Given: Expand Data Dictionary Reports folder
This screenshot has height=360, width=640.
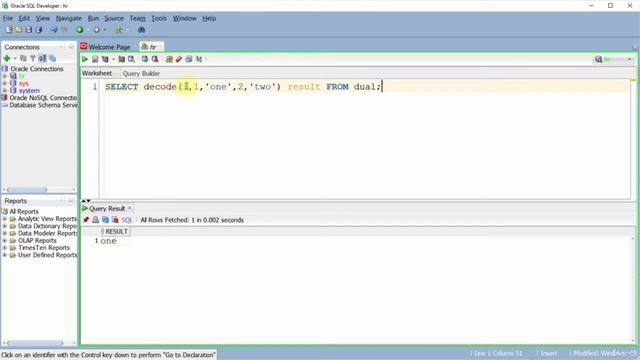Looking at the screenshot, I should point(5,226).
